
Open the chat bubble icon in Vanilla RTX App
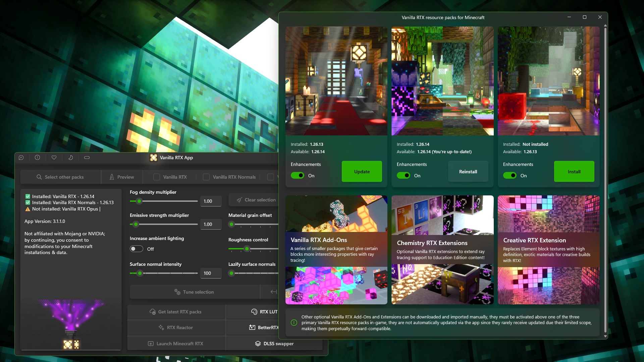21,158
